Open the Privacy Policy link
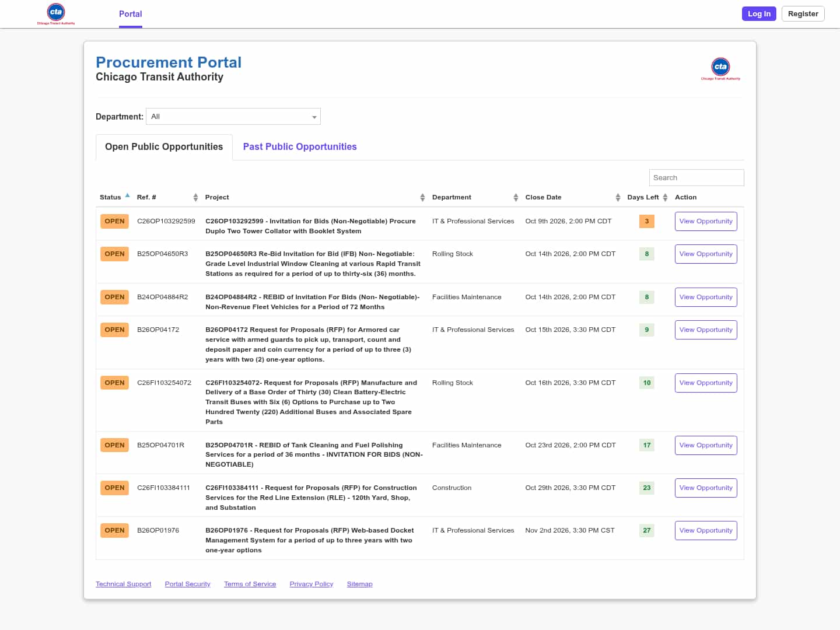The image size is (840, 630). (x=311, y=584)
